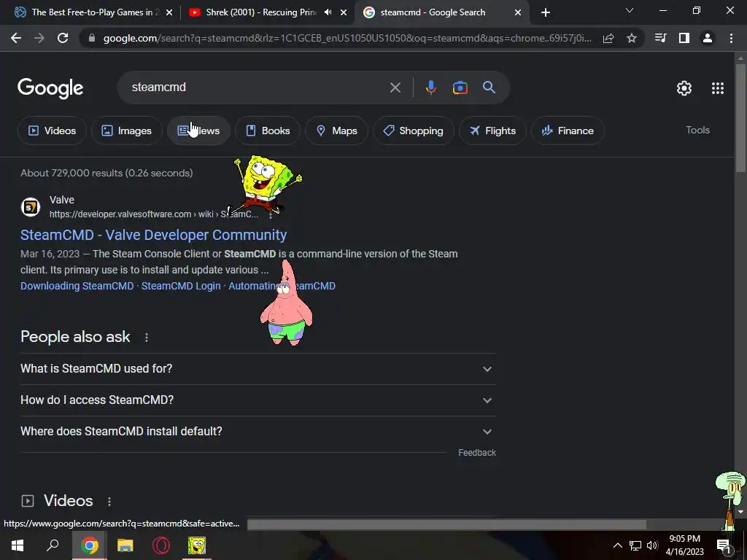Open notification center icon
Viewport: 747px width, 560px height.
tap(724, 546)
